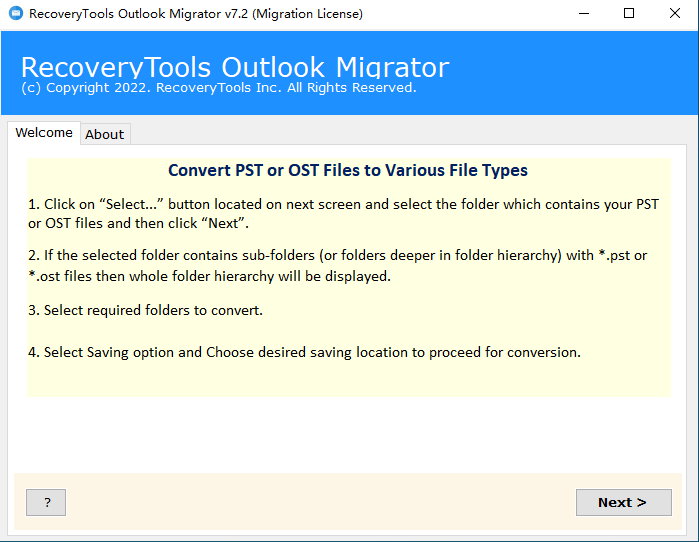
Task: Select the Welcome tab
Action: pos(44,132)
